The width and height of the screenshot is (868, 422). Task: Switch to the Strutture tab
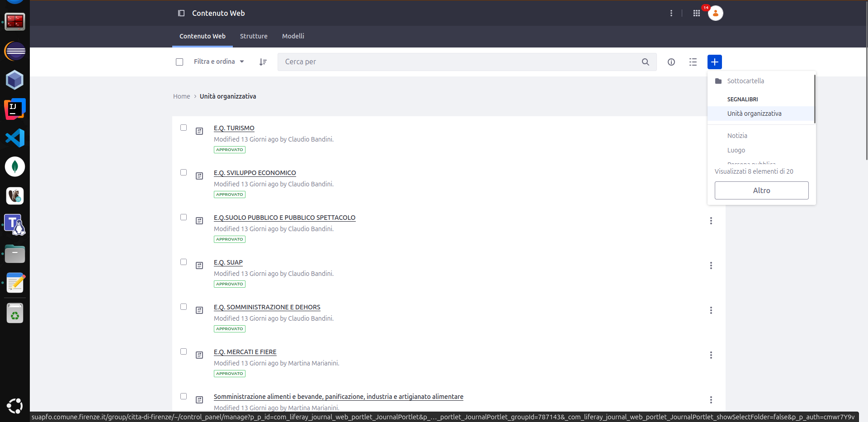click(x=254, y=36)
